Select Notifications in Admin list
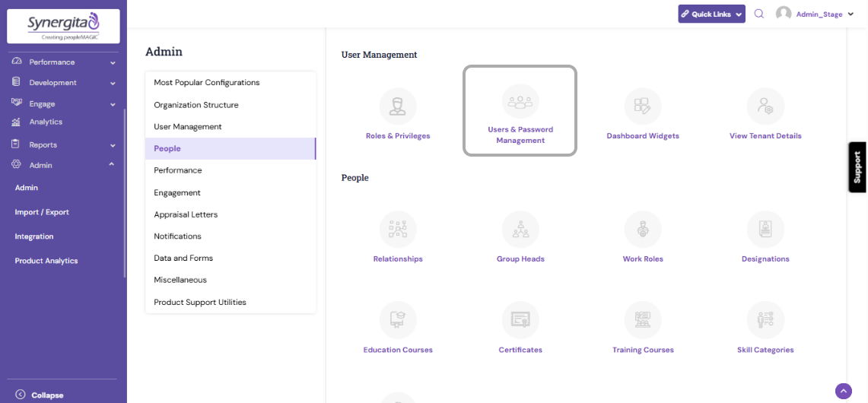Screen dimensions: 868x403 (x=231, y=236)
